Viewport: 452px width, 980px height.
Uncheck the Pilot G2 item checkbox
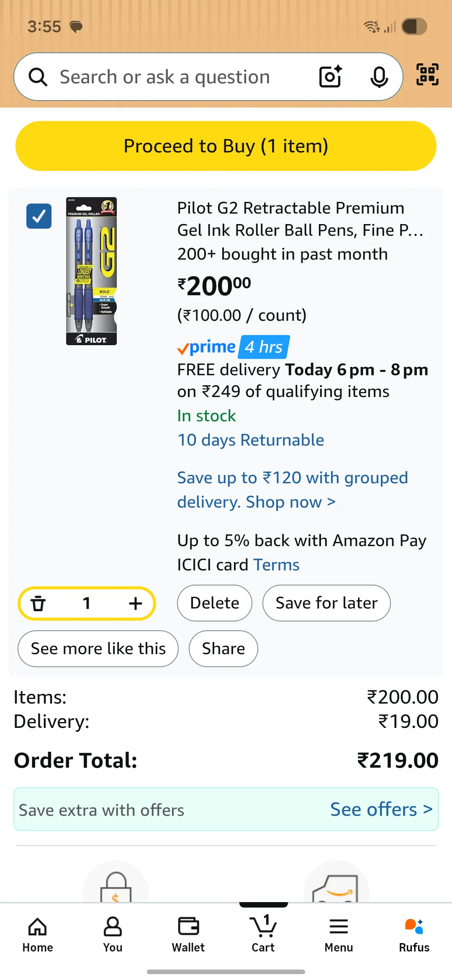point(39,216)
